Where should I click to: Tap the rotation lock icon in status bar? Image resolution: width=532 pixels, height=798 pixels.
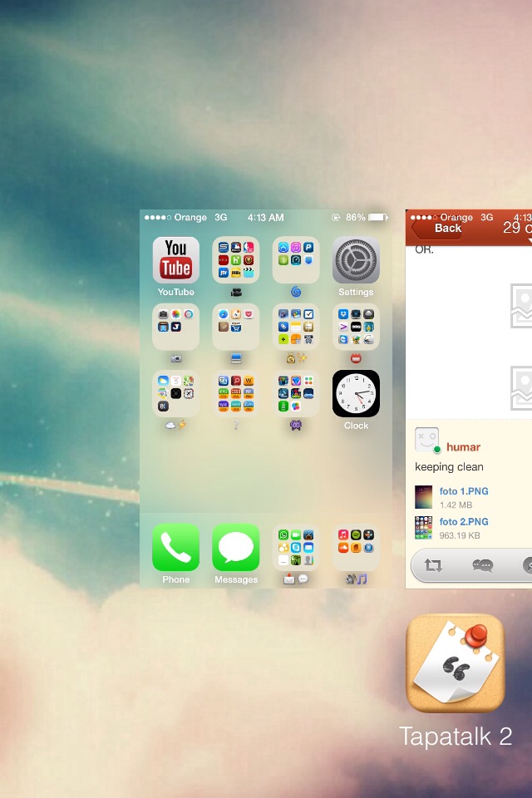point(336,217)
